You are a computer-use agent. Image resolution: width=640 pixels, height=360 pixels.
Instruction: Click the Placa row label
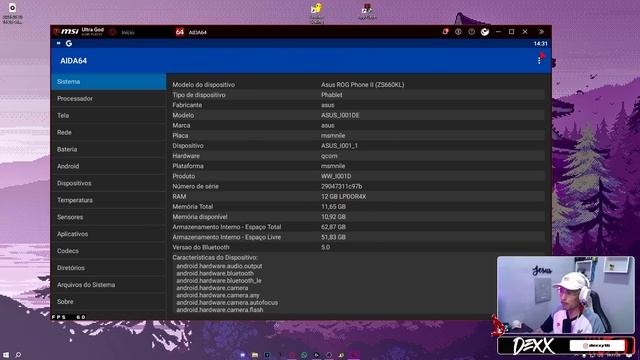tap(180, 136)
